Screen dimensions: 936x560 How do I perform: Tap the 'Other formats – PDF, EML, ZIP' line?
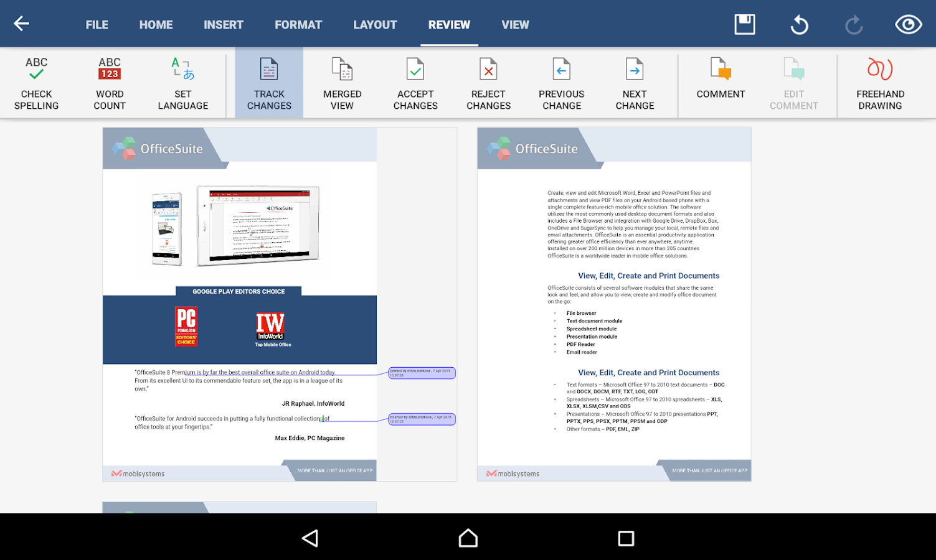(603, 429)
